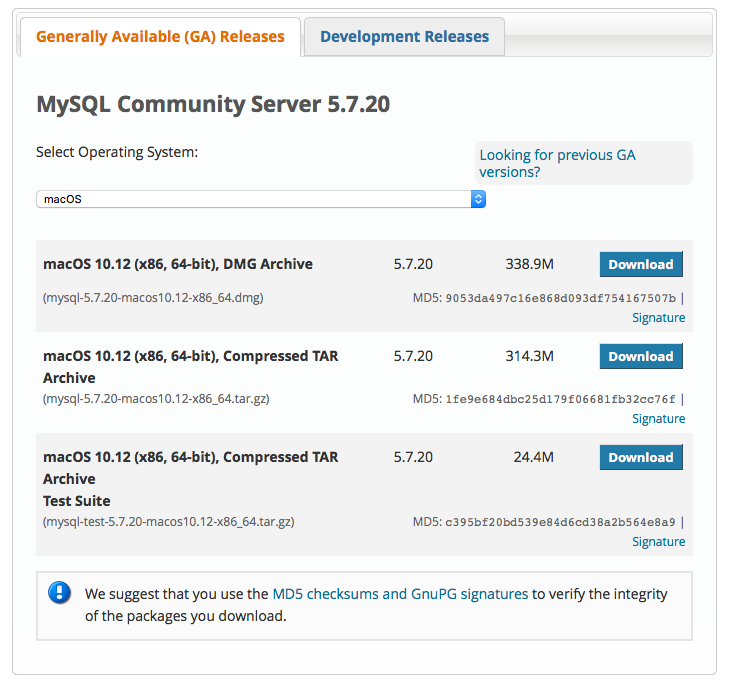Open Signature link for the 314.3M TAR archive
The width and height of the screenshot is (732, 693).
(x=658, y=419)
